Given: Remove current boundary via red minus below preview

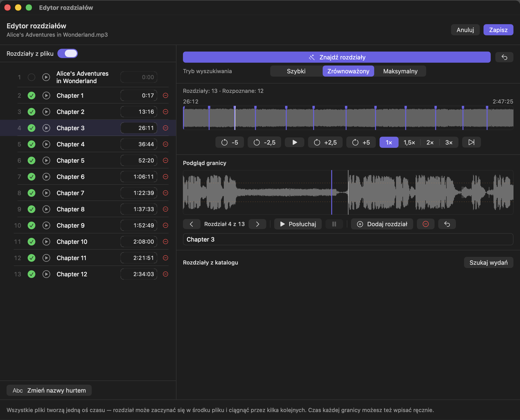Looking at the screenshot, I should (426, 224).
